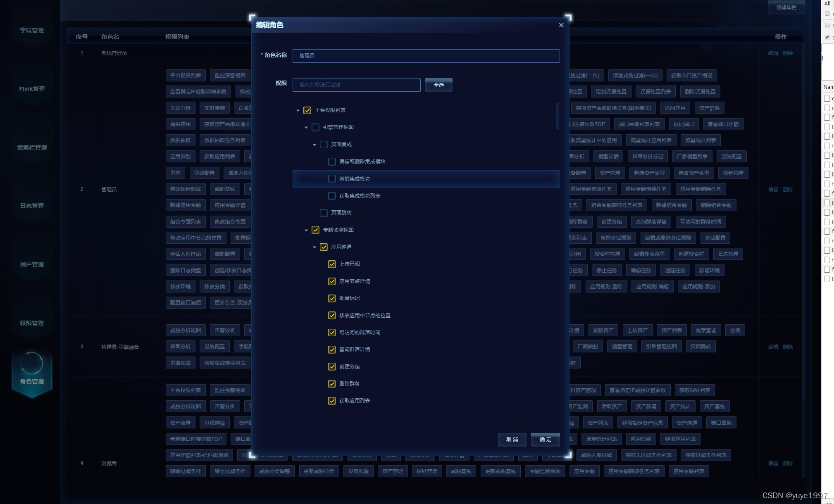Uncheck the 获取应用列表 checkbox
This screenshot has width=834, height=504.
click(x=332, y=401)
